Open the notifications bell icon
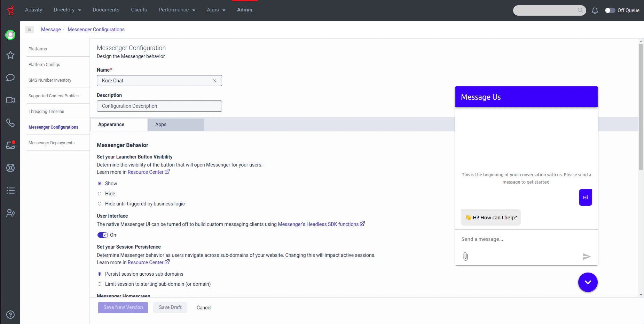 (x=595, y=10)
